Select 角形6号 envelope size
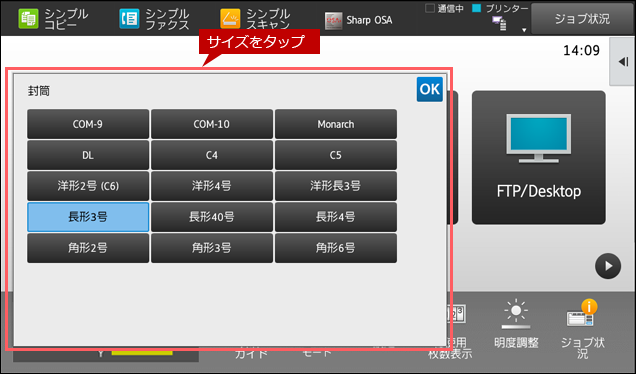636x374 pixels. pyautogui.click(x=336, y=248)
